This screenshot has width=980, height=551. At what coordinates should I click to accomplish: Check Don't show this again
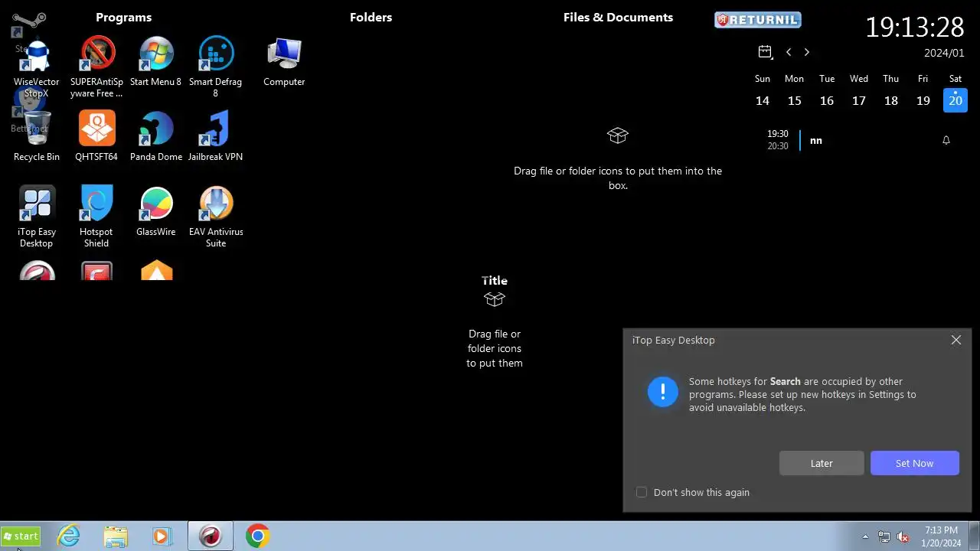point(642,492)
